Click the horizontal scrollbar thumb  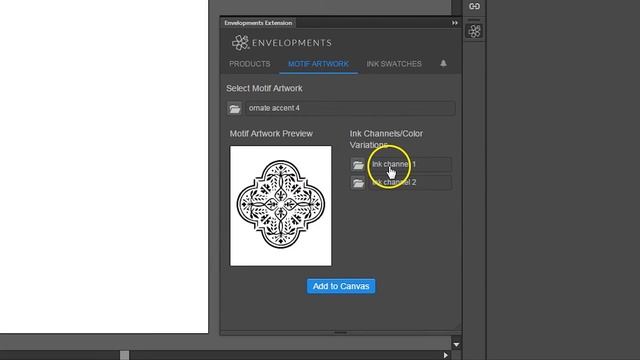pos(124,355)
